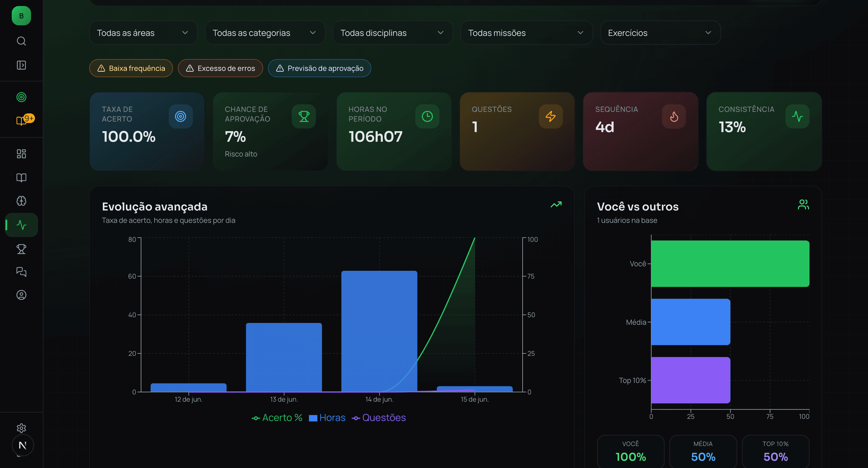This screenshot has height=468, width=868.
Task: Click the Top 10% 50% summary tile
Action: pos(775,452)
